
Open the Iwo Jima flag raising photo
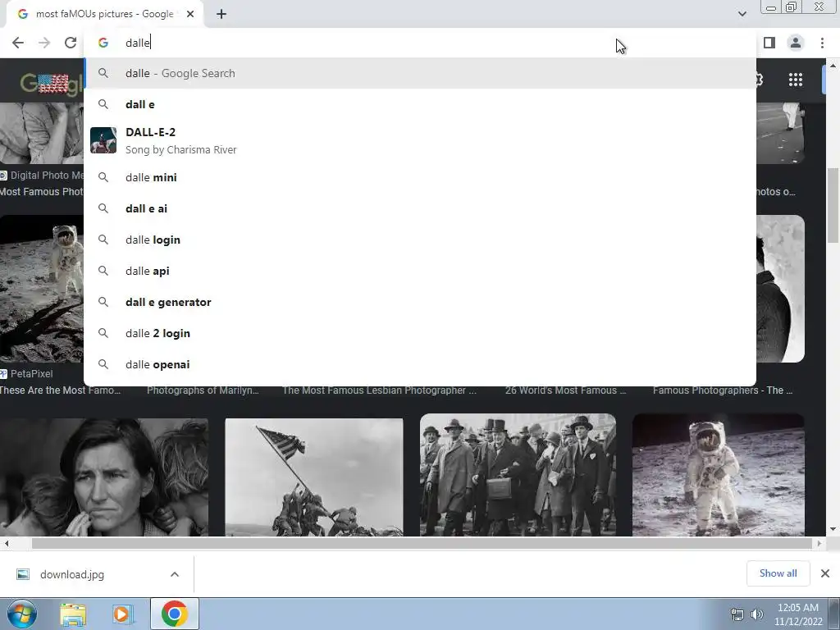pos(314,477)
